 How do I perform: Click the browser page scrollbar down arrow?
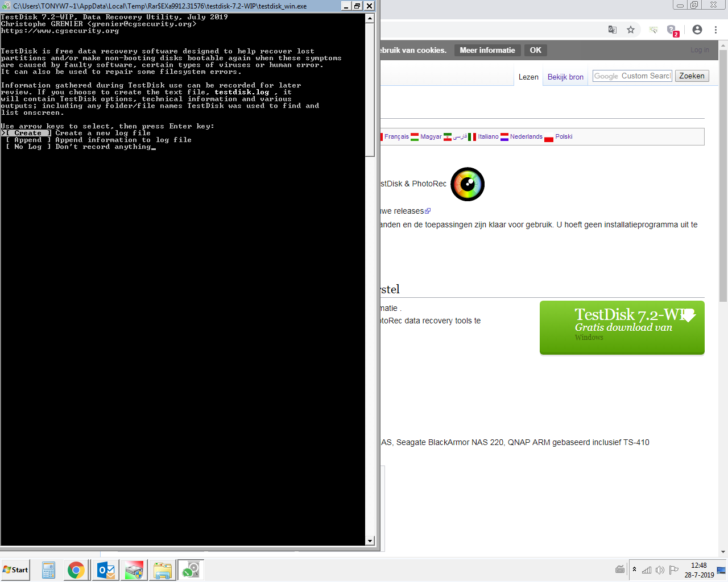pos(723,551)
